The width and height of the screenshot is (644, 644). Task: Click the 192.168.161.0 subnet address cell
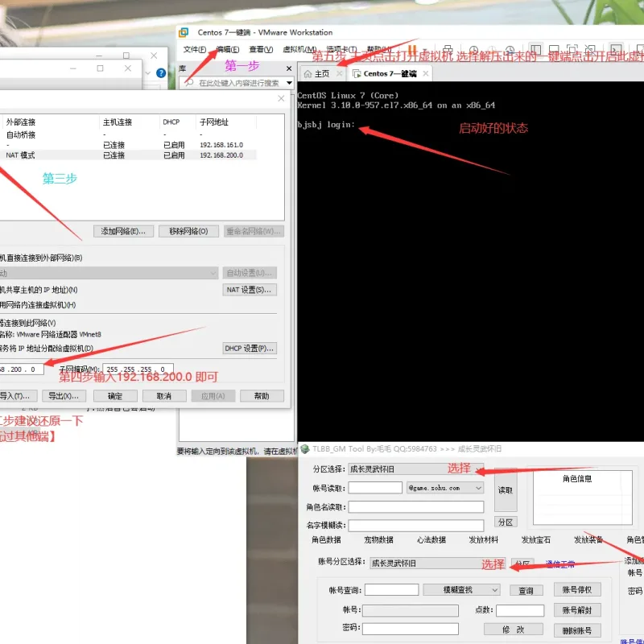(x=221, y=145)
